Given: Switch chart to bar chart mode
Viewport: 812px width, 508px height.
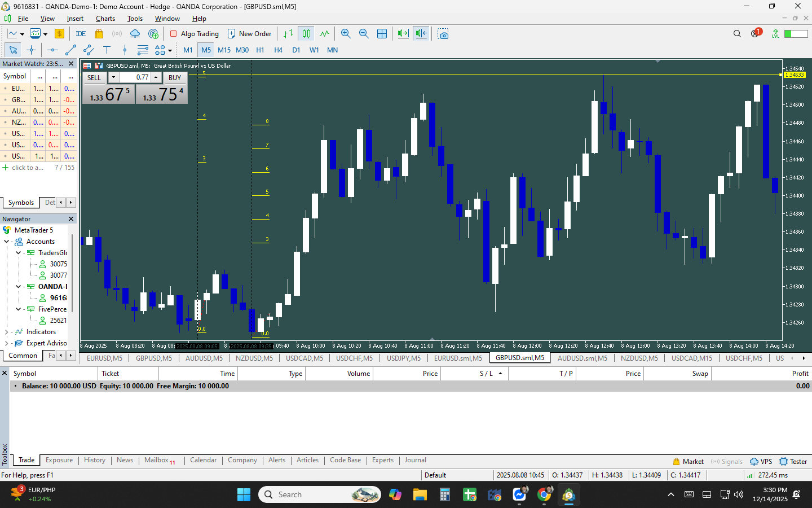Looking at the screenshot, I should [x=288, y=34].
